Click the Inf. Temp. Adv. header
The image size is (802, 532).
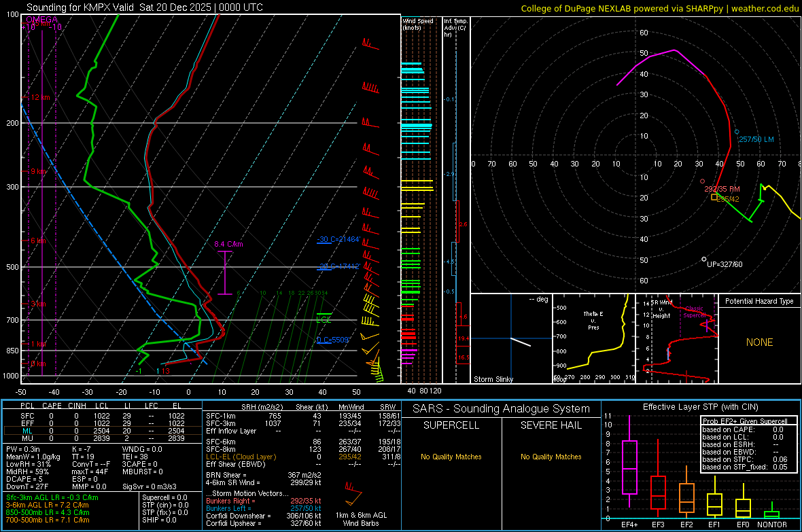coord(455,28)
